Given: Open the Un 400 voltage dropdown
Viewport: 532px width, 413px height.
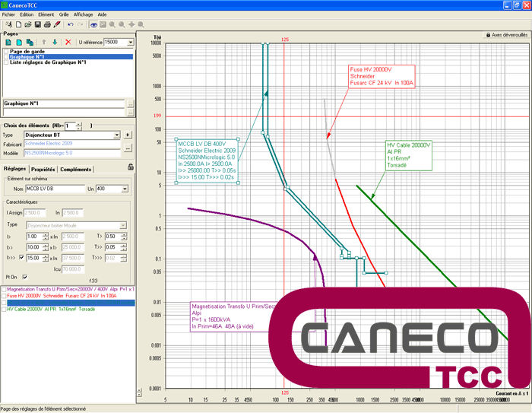Looking at the screenshot, I should click(x=125, y=189).
